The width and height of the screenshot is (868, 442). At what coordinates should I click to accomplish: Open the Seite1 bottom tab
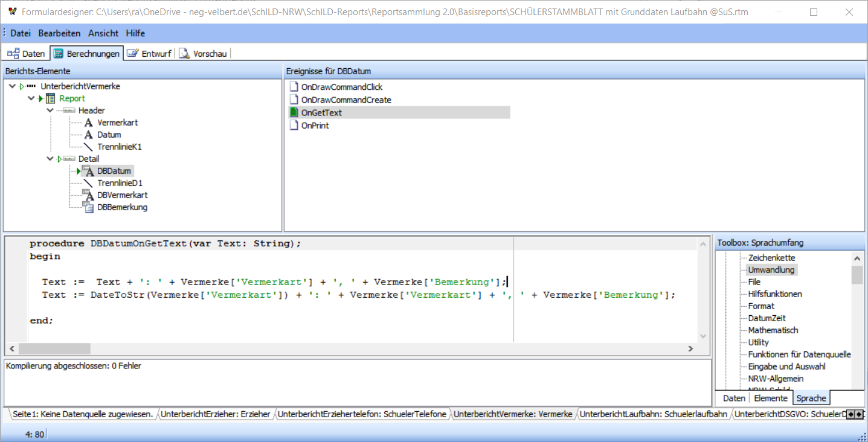click(x=83, y=414)
